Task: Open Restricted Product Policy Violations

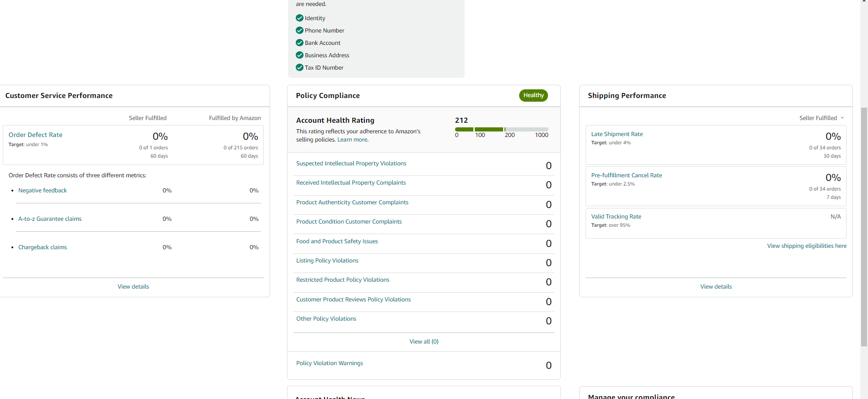Action: 342,279
